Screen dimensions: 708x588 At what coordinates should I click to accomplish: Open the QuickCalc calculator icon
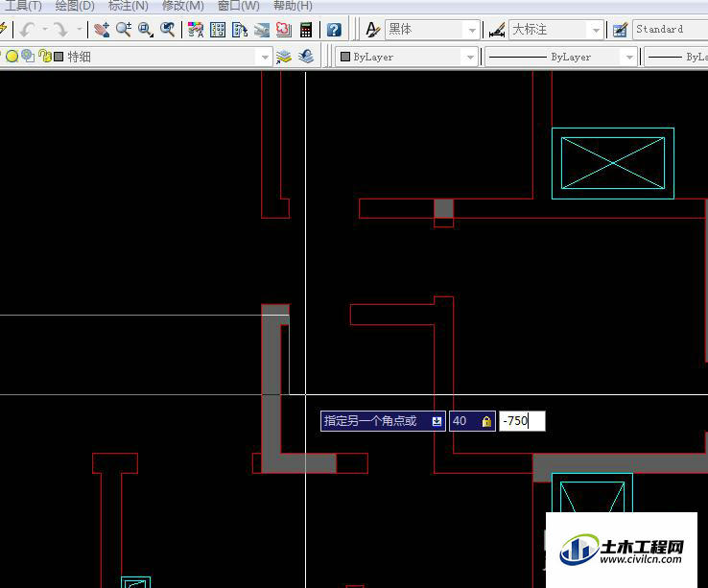[x=306, y=30]
